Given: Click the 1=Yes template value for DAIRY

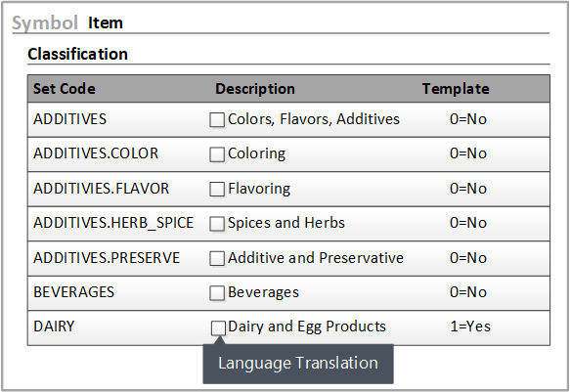Looking at the screenshot, I should [x=470, y=327].
